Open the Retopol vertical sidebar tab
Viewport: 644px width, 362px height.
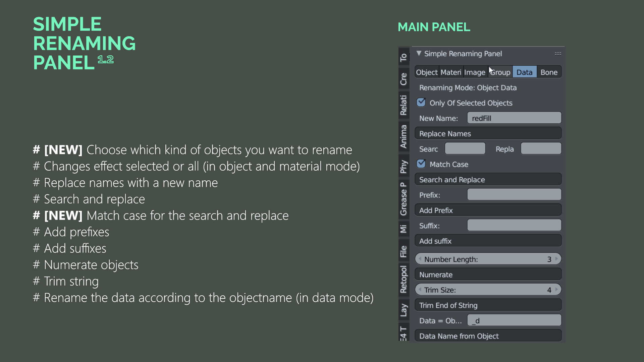pyautogui.click(x=404, y=279)
